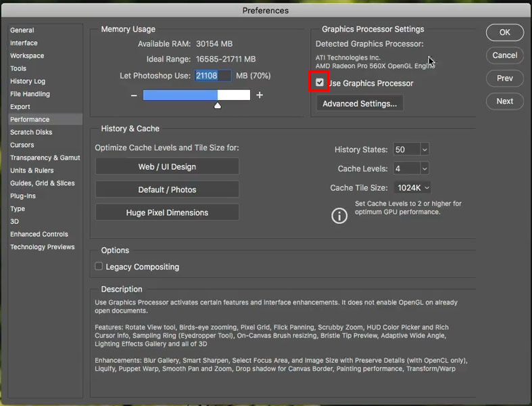Open Plug-ins preferences category

point(23,196)
